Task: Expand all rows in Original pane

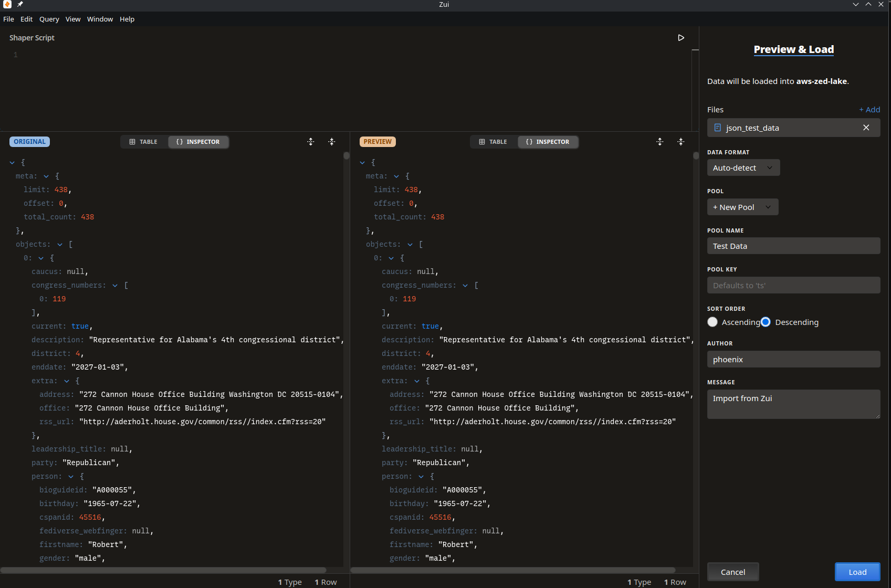Action: (x=311, y=142)
